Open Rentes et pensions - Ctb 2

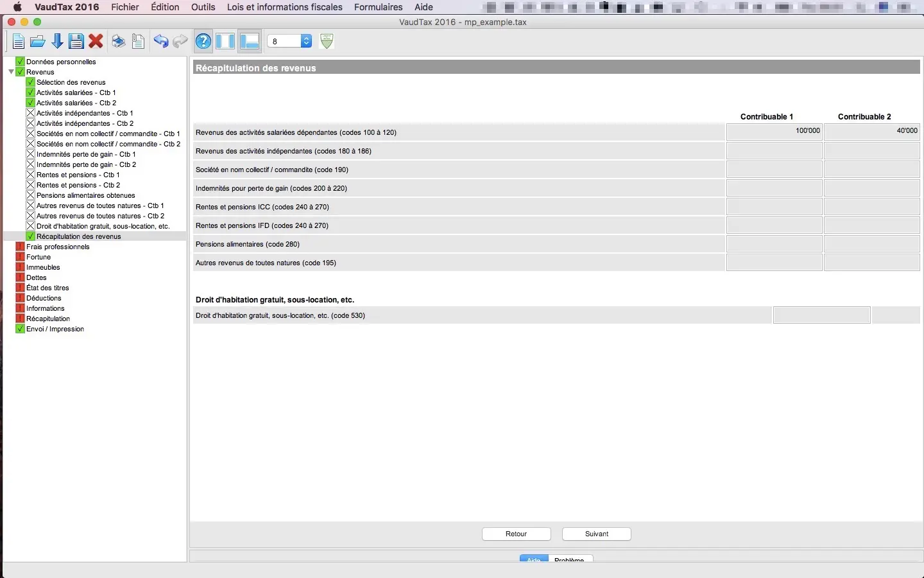pos(78,185)
